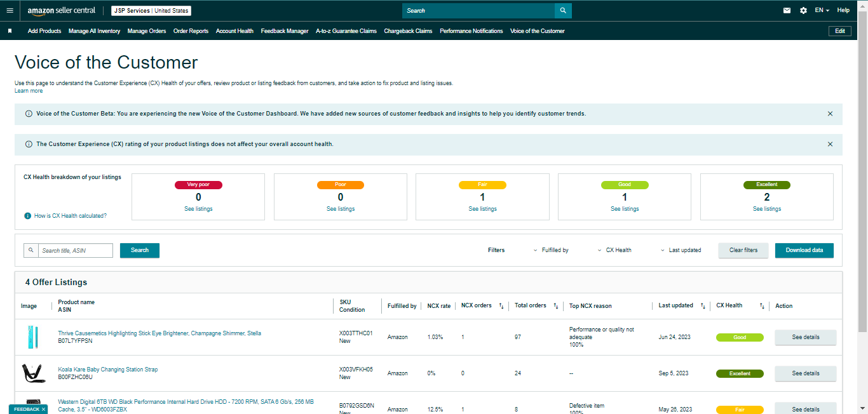Image resolution: width=868 pixels, height=414 pixels.
Task: See details for Thrive Causemetics listing
Action: pos(806,337)
